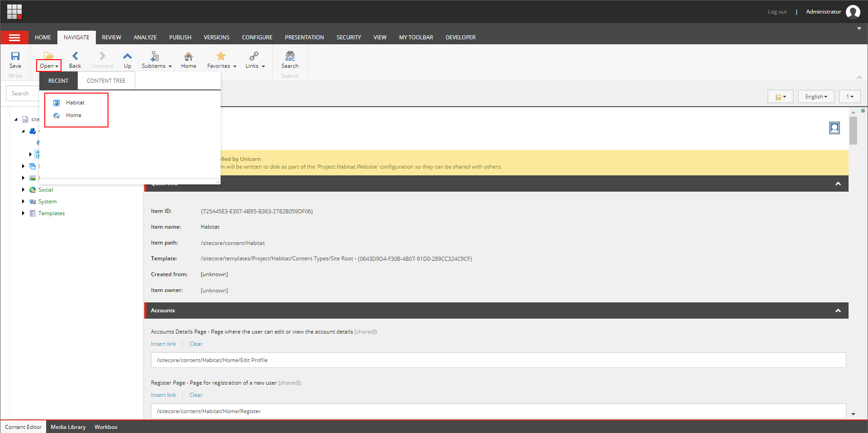Click the Log out link
This screenshot has height=433, width=868.
[x=777, y=12]
